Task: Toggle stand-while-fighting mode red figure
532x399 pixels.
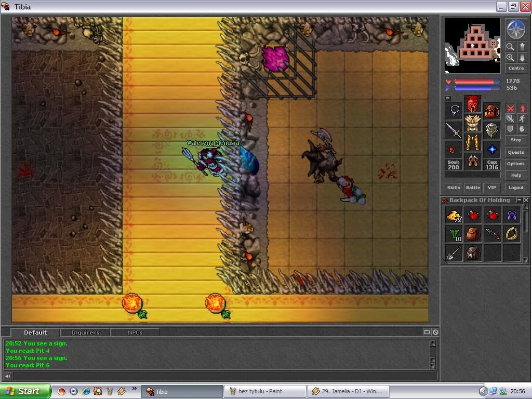Action: pyautogui.click(x=522, y=108)
